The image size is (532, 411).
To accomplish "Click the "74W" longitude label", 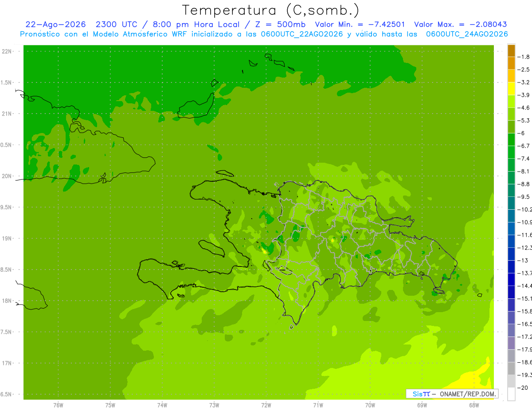I will click(x=162, y=405).
